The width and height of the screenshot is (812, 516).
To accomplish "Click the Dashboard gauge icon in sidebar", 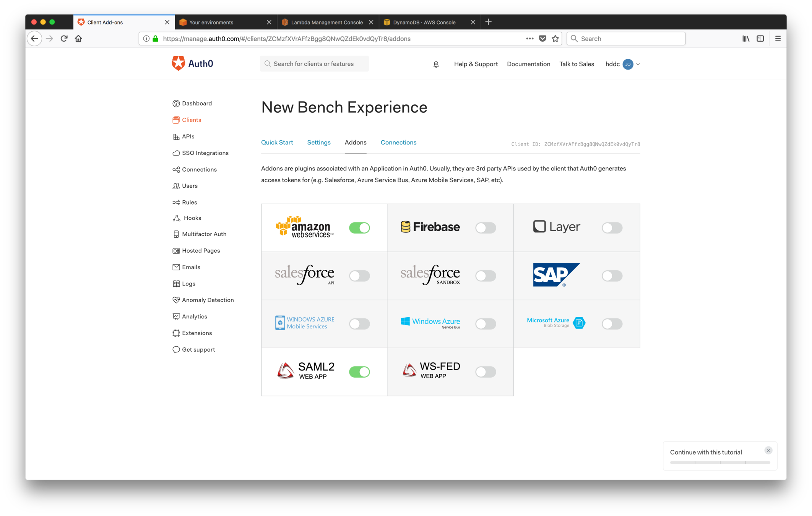I will (176, 104).
